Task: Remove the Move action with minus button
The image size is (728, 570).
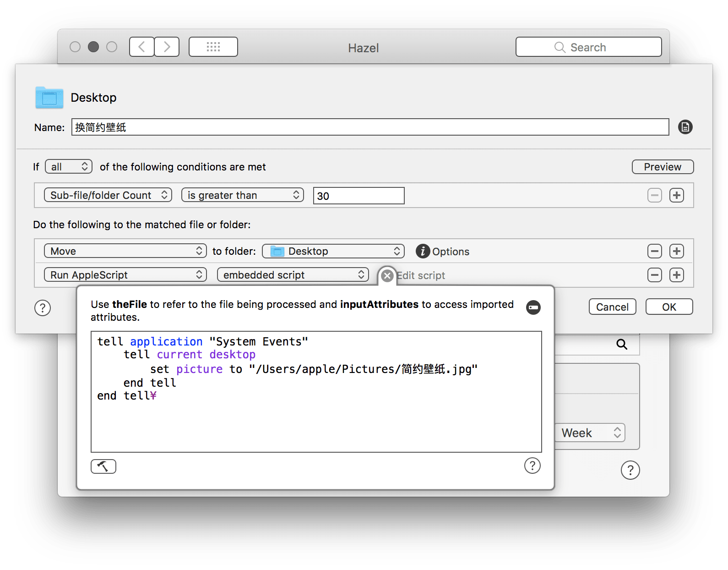Action: tap(654, 251)
